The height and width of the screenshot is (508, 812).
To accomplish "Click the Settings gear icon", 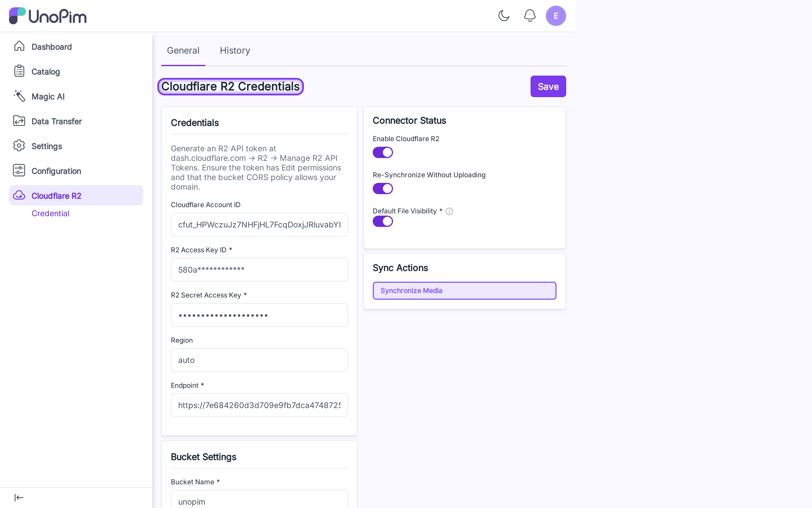I will pos(19,146).
